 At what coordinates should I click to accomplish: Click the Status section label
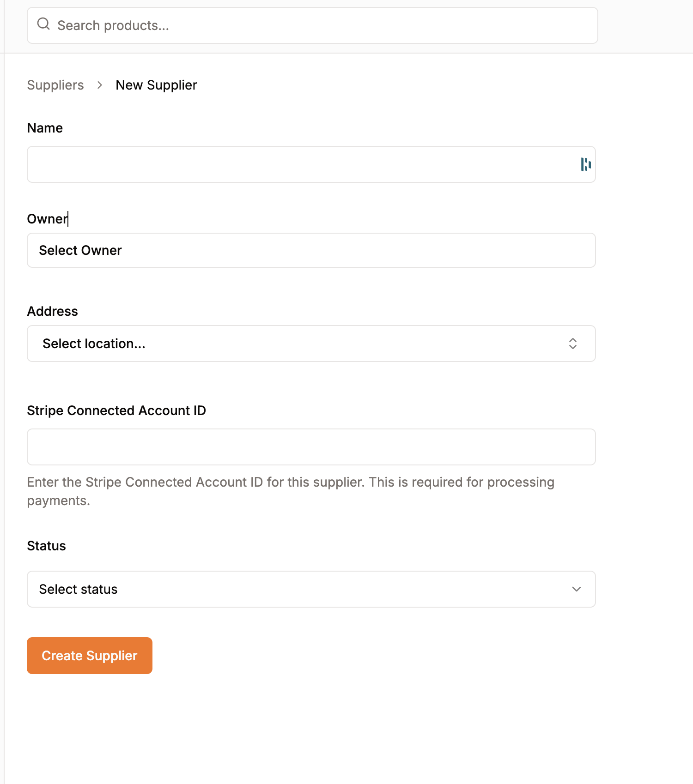coord(46,546)
